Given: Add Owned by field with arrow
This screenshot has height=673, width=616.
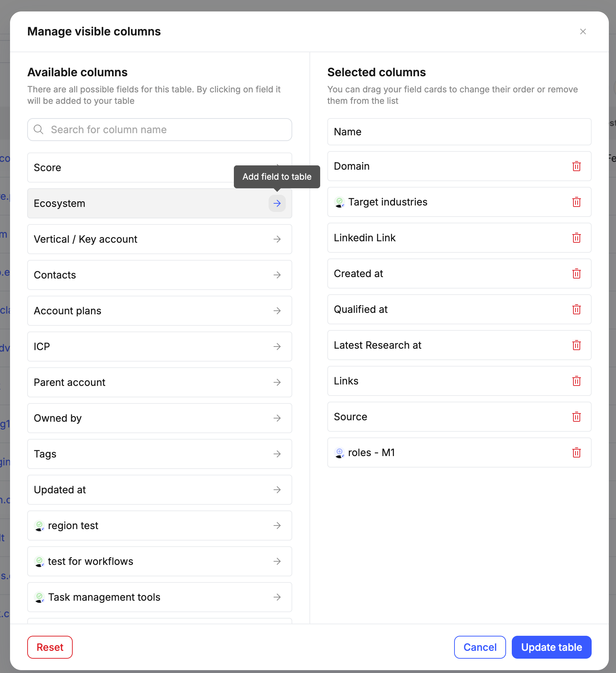Looking at the screenshot, I should pos(277,418).
